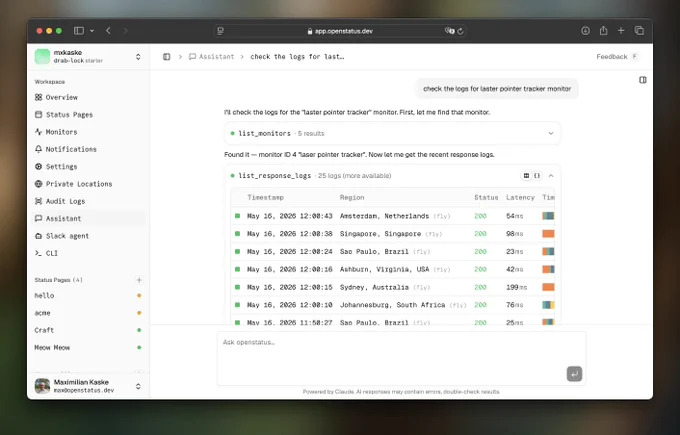Click the Timestamp column header
This screenshot has height=435, width=680.
[x=265, y=197]
